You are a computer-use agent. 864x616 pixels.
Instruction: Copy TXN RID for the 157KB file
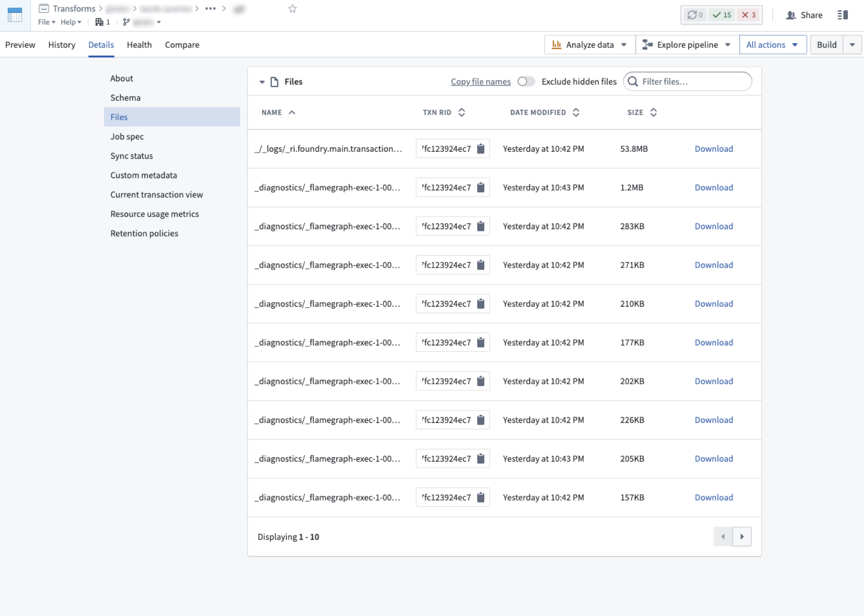[481, 497]
